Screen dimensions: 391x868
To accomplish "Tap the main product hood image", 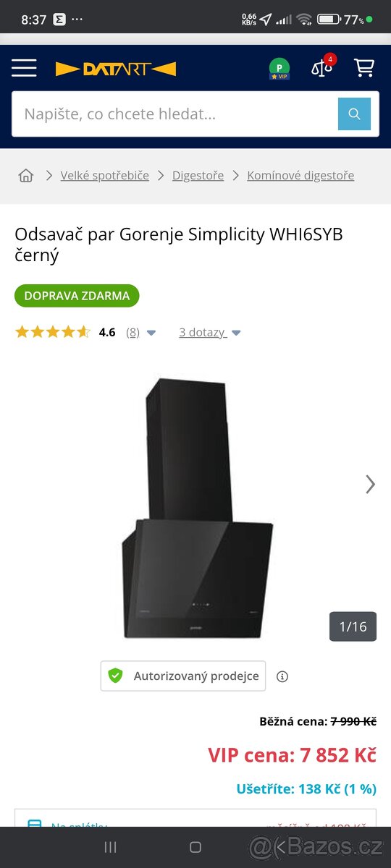I will click(x=197, y=507).
